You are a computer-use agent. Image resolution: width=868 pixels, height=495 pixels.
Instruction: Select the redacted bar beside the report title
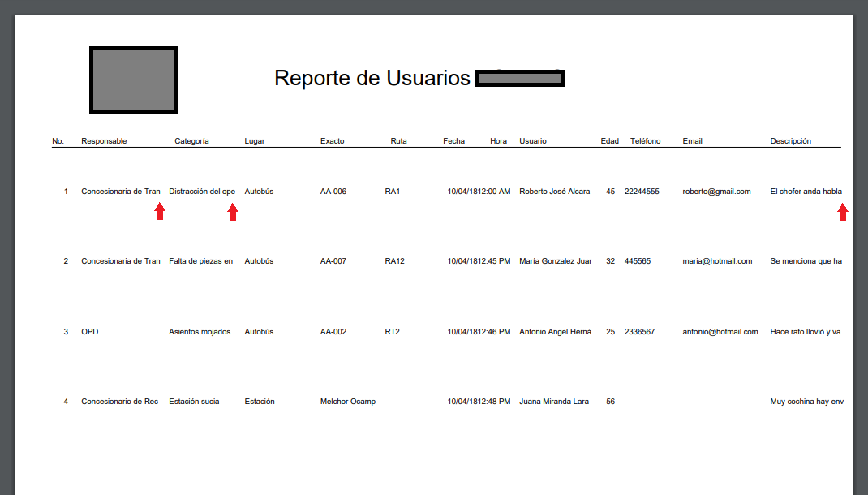(519, 79)
